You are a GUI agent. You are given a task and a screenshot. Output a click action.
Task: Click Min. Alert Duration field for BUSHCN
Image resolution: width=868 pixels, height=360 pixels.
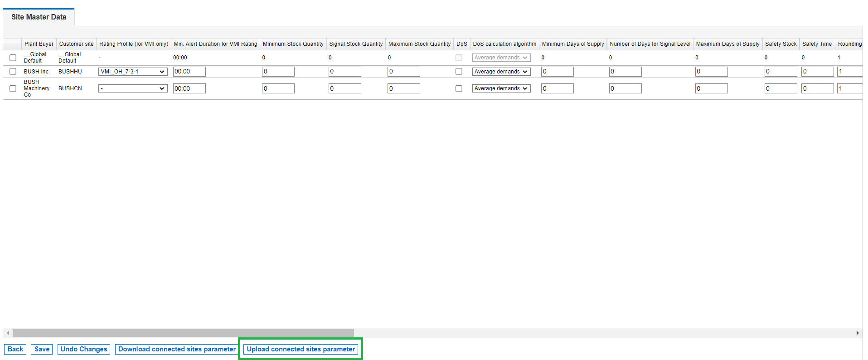(189, 88)
